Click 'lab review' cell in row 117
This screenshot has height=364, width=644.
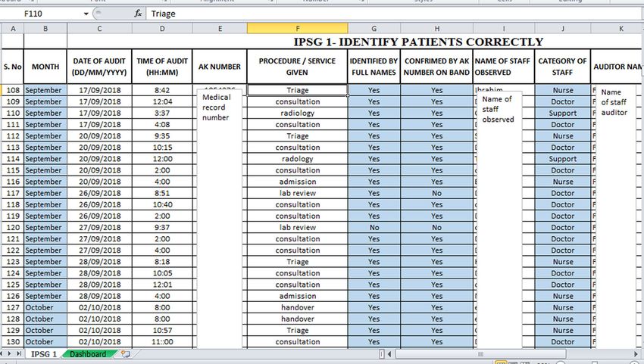click(x=297, y=193)
